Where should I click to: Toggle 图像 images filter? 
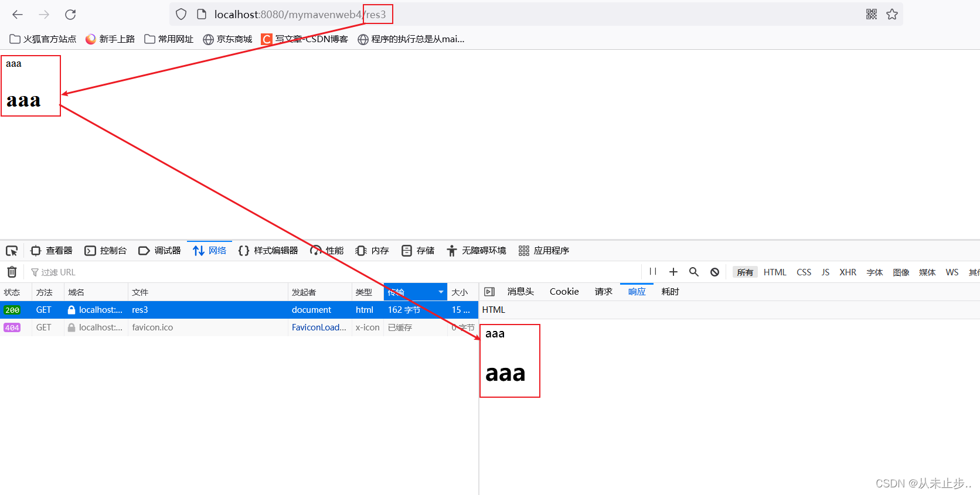click(x=901, y=272)
